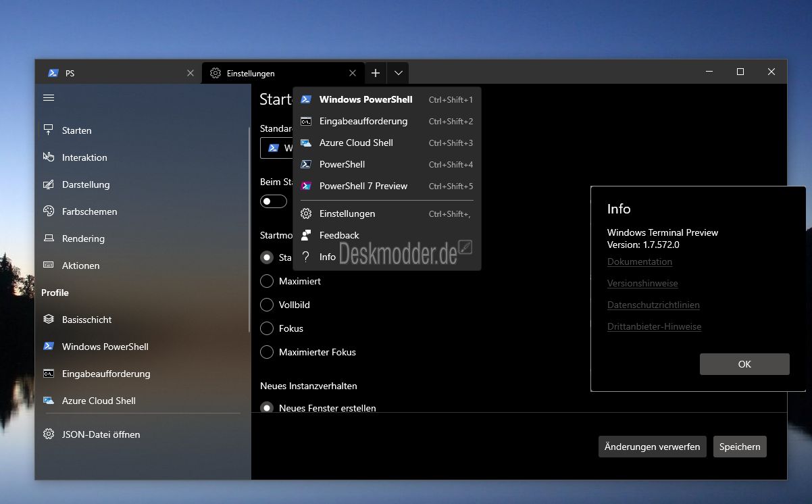
Task: Choose the Info menu entry
Action: coord(386,257)
